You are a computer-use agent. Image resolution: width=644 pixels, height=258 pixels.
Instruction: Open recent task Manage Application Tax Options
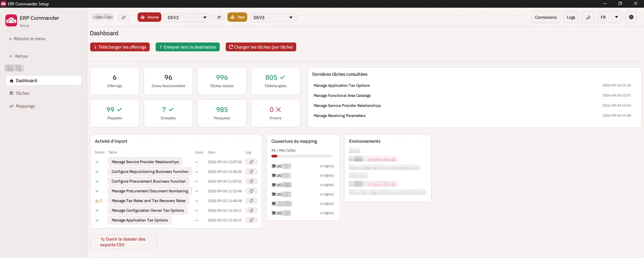pos(342,86)
